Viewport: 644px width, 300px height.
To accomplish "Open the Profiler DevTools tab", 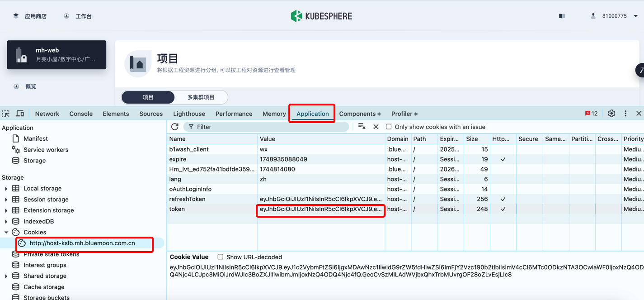I will click(x=404, y=114).
